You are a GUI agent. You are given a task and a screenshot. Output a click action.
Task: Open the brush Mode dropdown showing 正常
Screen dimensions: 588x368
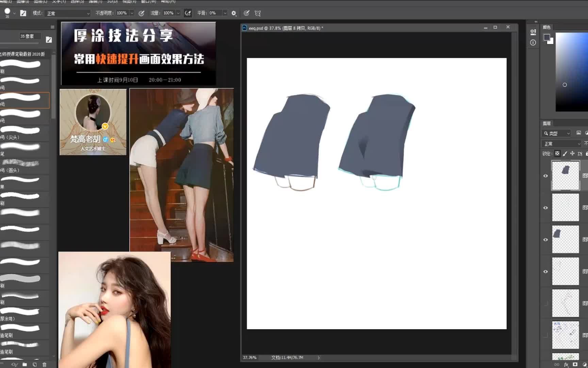pos(67,13)
